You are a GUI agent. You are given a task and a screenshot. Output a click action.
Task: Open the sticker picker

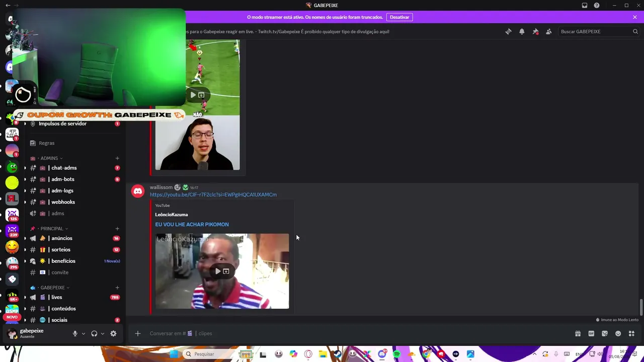point(605,333)
